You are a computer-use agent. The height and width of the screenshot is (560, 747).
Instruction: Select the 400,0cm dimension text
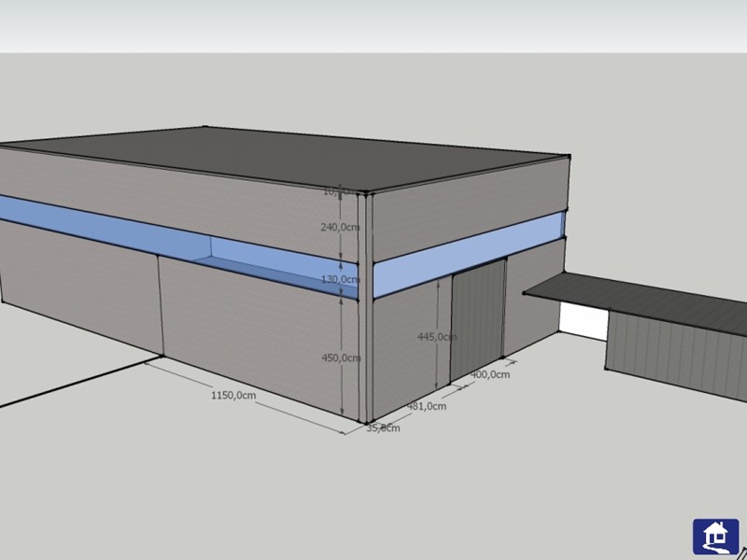[x=490, y=374]
